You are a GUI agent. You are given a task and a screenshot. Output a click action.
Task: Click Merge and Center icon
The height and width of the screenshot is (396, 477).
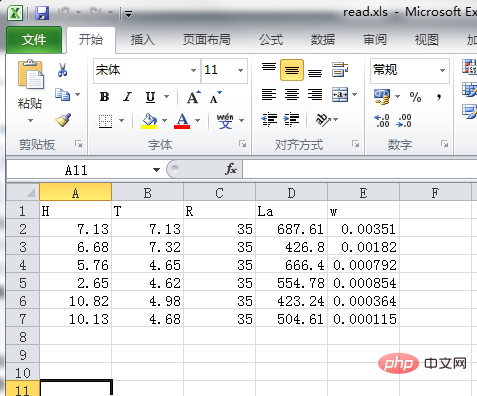pyautogui.click(x=340, y=95)
